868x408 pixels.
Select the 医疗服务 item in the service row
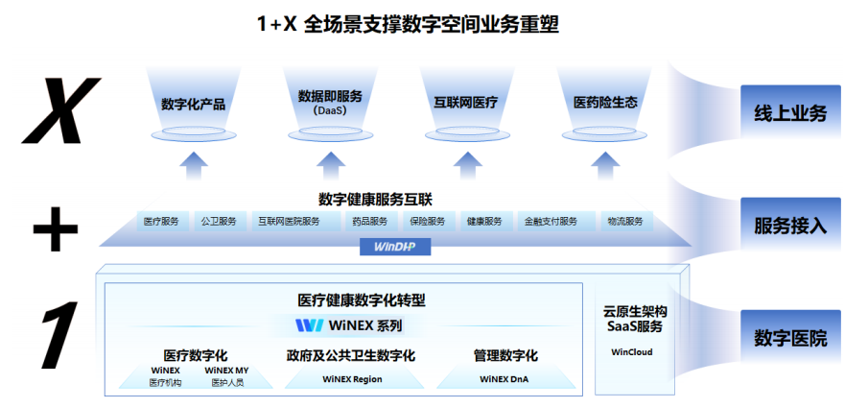pyautogui.click(x=162, y=222)
